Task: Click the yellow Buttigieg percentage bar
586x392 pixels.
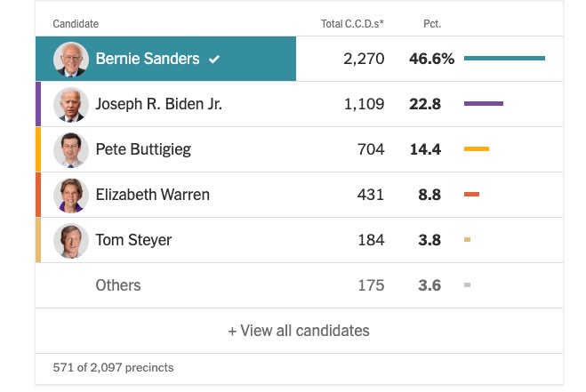Action: tap(477, 149)
